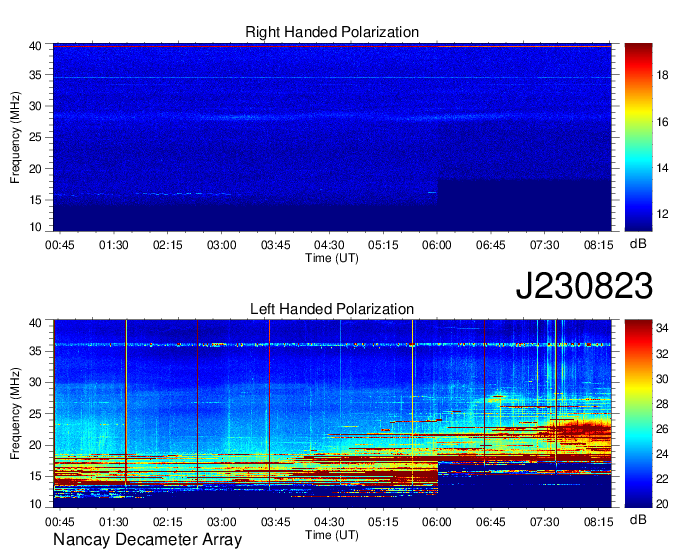Click 'Frequency (MHz)' label of the left-handed plot
The image size is (680, 552).
pyautogui.click(x=15, y=414)
